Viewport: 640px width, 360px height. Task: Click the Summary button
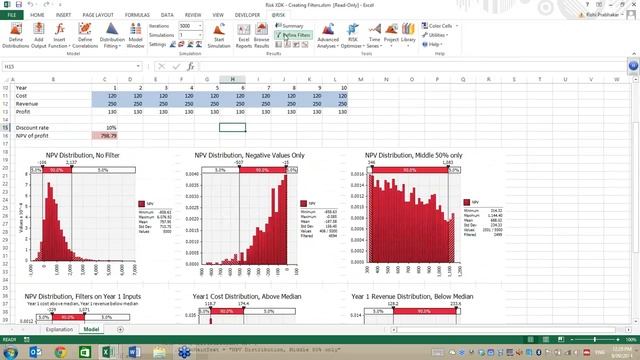pyautogui.click(x=289, y=26)
